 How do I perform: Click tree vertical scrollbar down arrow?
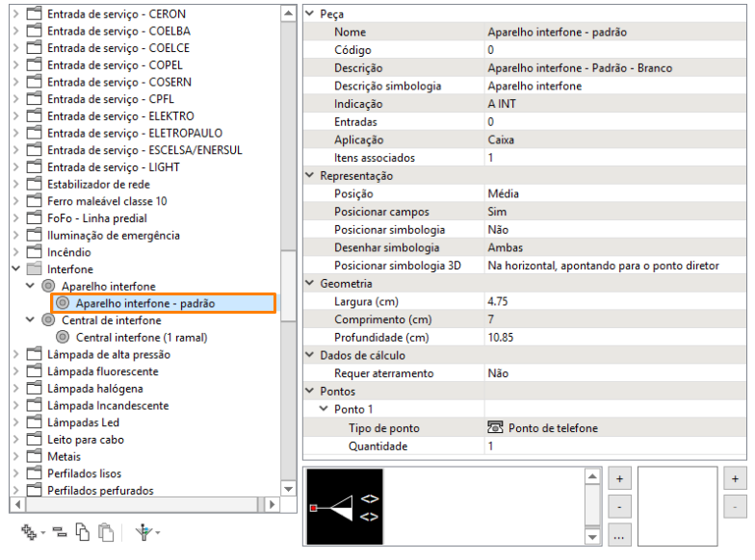[x=288, y=489]
